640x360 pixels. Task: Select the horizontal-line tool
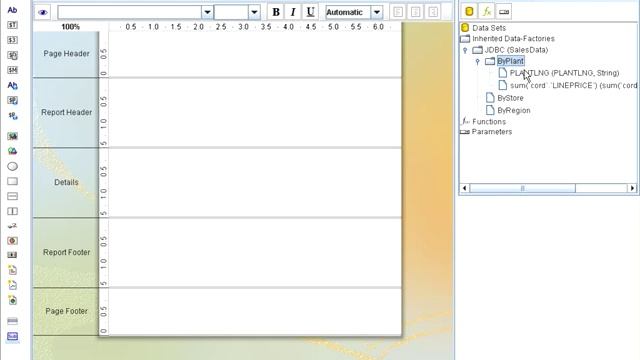coord(12,196)
